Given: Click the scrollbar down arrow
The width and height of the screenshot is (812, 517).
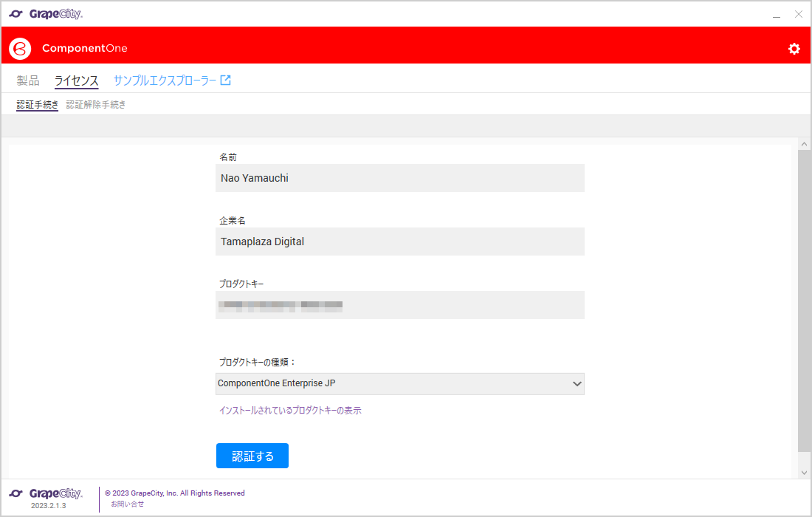Looking at the screenshot, I should 804,473.
